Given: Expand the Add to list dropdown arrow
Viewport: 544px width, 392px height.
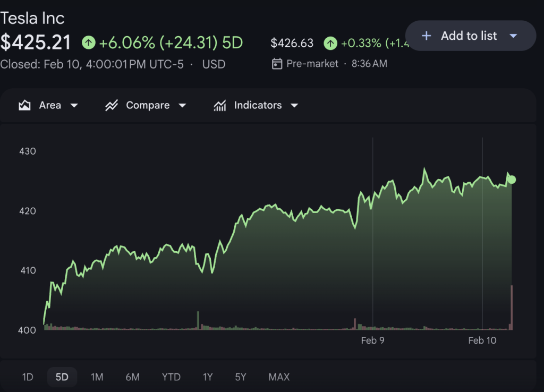Looking at the screenshot, I should click(513, 36).
